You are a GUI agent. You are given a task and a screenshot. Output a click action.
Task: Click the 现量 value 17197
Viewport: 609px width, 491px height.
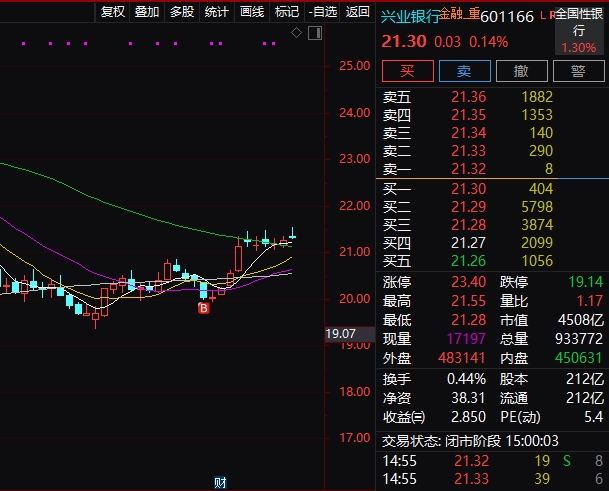[466, 339]
